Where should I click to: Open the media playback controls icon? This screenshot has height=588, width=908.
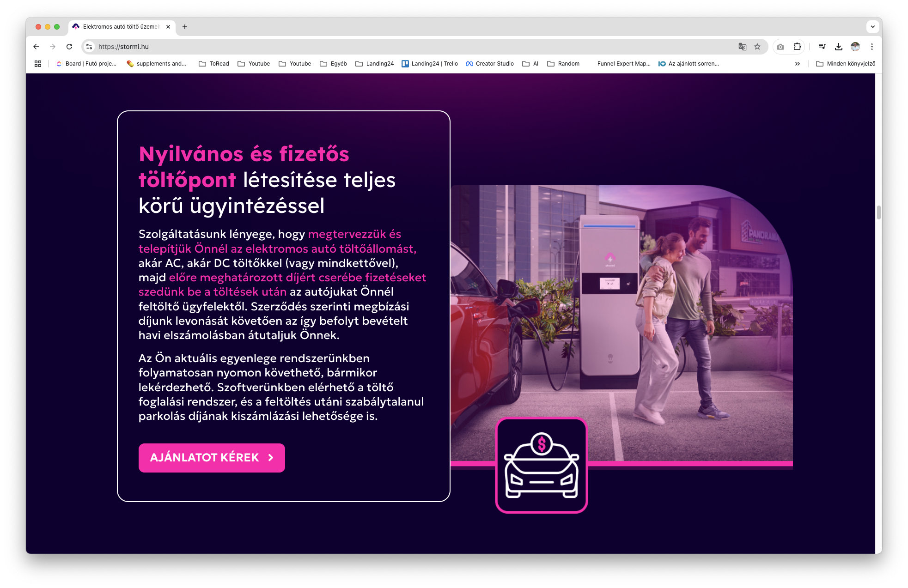822,47
